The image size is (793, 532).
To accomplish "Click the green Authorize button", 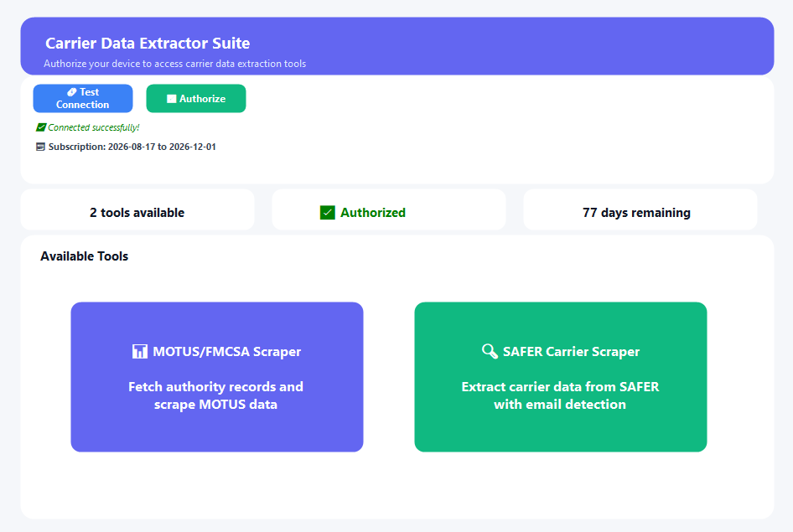I will coord(196,99).
